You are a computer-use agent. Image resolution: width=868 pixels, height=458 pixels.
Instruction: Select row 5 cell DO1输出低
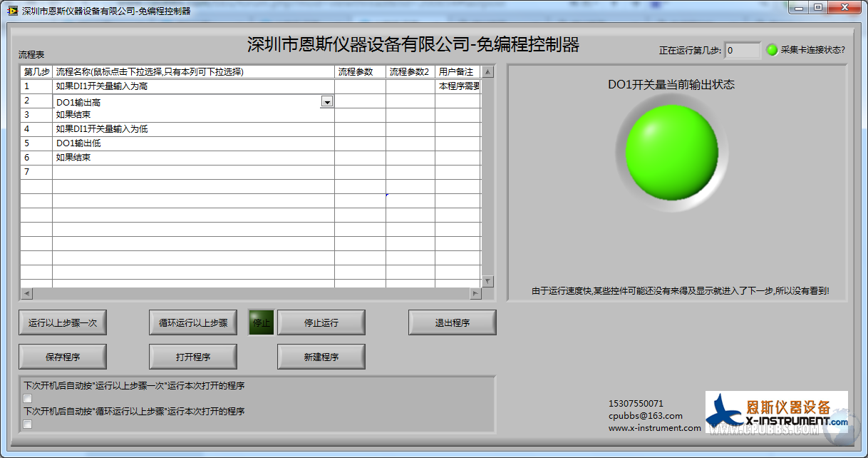pos(193,143)
